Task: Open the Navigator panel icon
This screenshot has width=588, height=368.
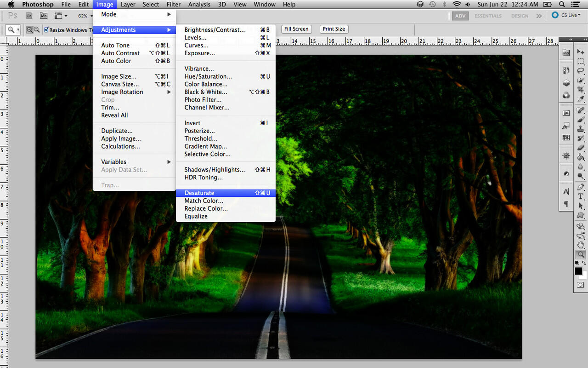Action: tap(566, 156)
